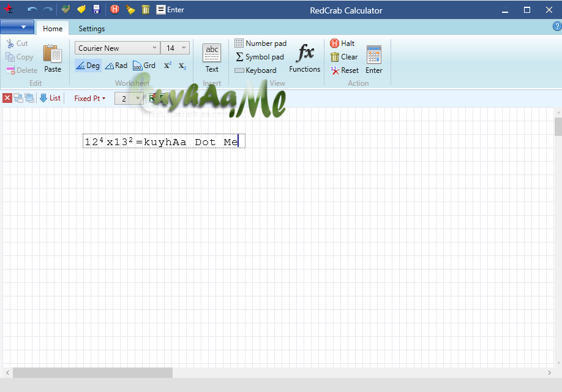The image size is (562, 392).
Task: Toggle Deg angle mode
Action: (88, 66)
